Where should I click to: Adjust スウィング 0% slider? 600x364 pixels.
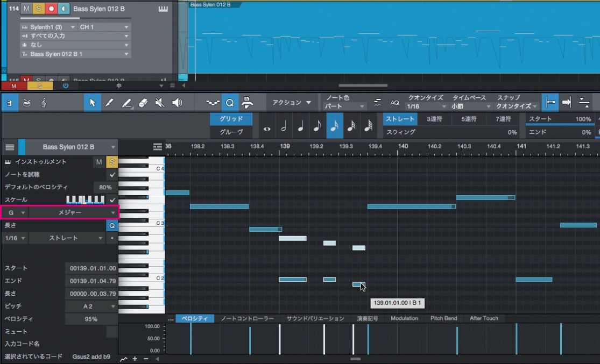click(451, 132)
